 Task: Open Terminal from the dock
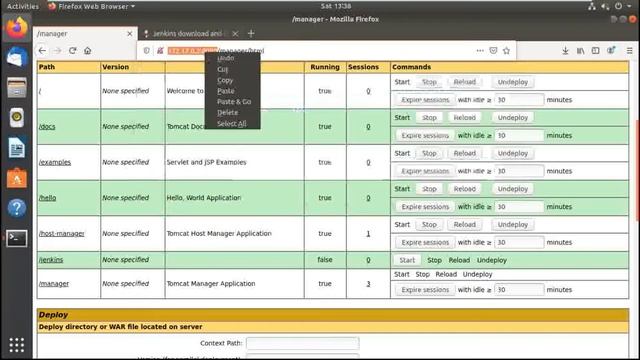click(17, 238)
